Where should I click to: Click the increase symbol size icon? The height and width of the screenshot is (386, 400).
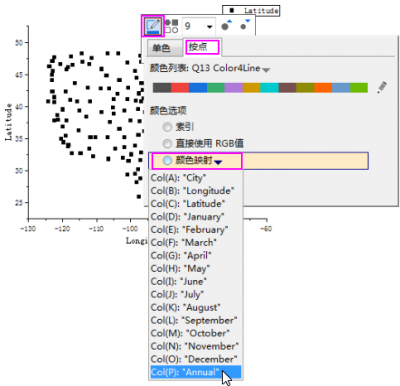pyautogui.click(x=227, y=25)
